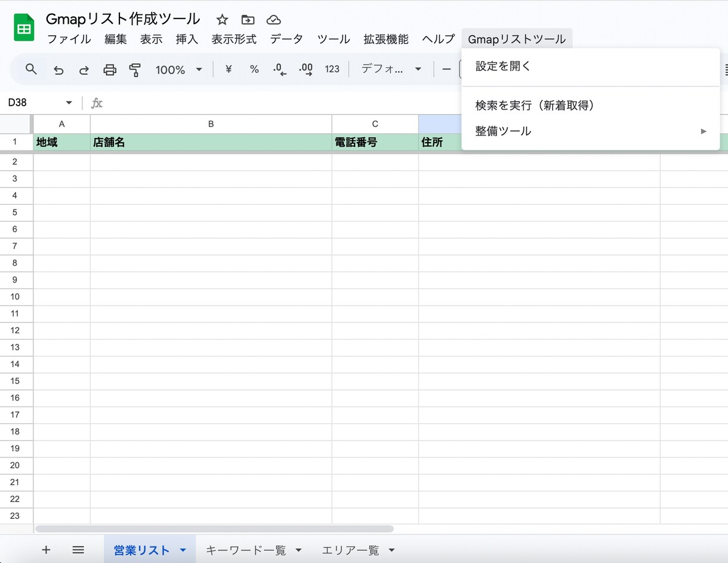The height and width of the screenshot is (563, 728).
Task: Check the cloud save status icon
Action: 273,20
